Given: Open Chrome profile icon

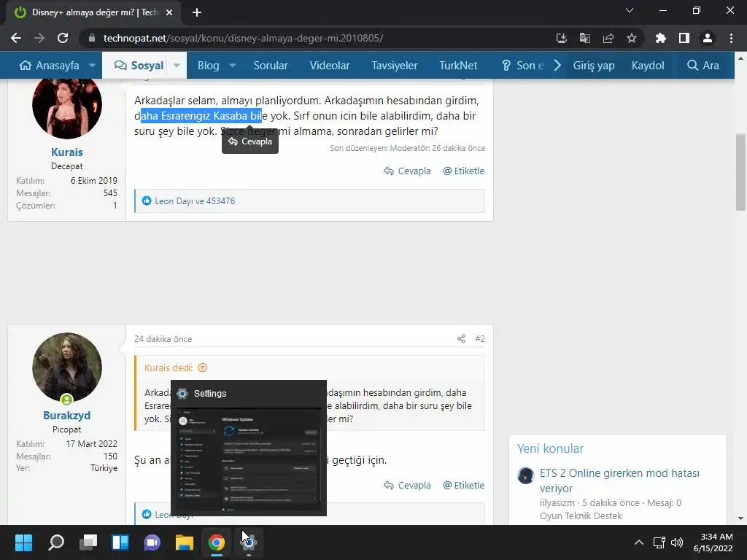Looking at the screenshot, I should (x=708, y=38).
